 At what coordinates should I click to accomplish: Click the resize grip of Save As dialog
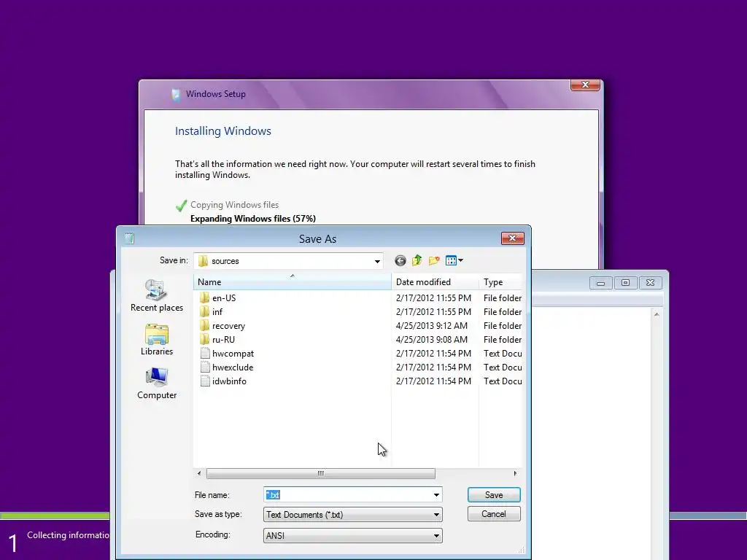(522, 550)
